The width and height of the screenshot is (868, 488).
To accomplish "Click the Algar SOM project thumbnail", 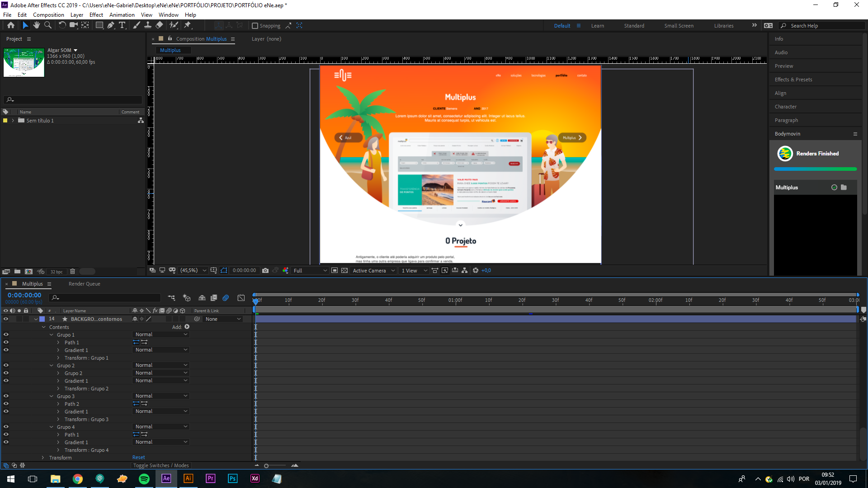I will pyautogui.click(x=24, y=62).
